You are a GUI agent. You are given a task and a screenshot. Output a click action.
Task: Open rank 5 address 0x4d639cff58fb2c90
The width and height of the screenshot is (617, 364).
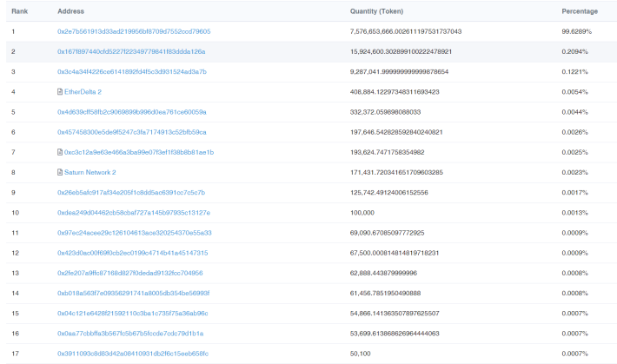(x=132, y=112)
